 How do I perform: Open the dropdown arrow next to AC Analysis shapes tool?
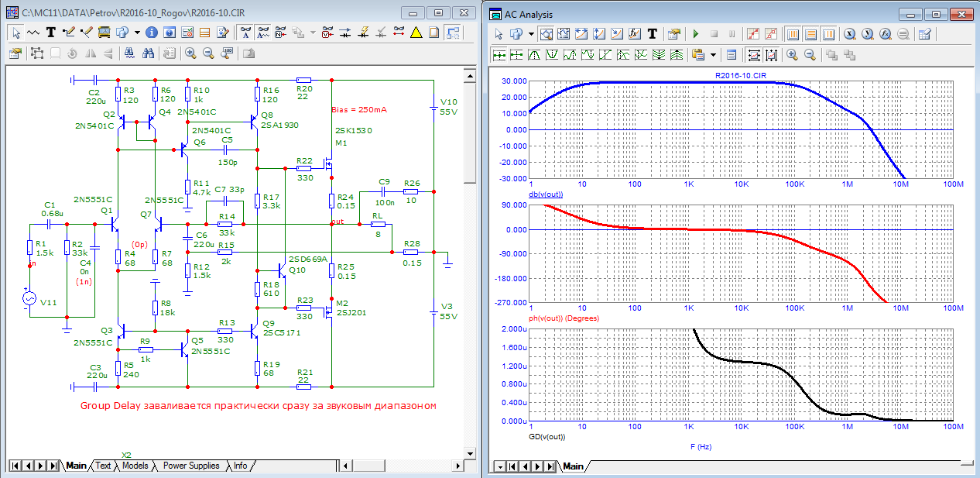click(531, 34)
